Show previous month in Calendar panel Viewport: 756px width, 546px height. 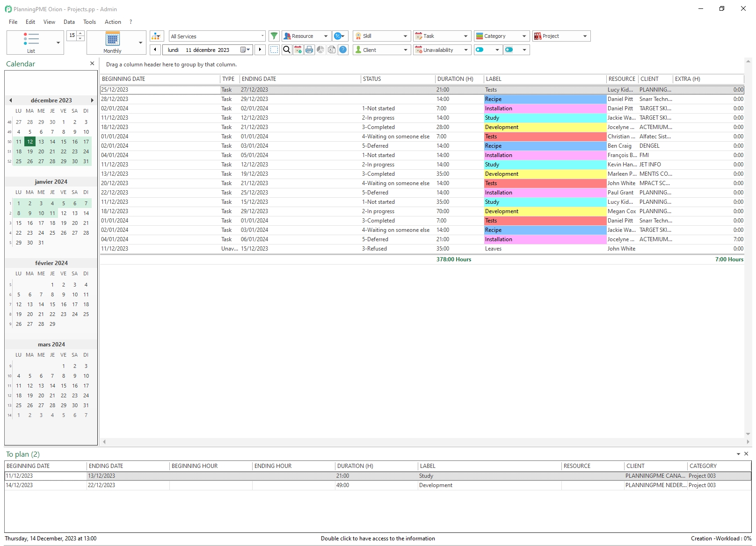click(10, 100)
